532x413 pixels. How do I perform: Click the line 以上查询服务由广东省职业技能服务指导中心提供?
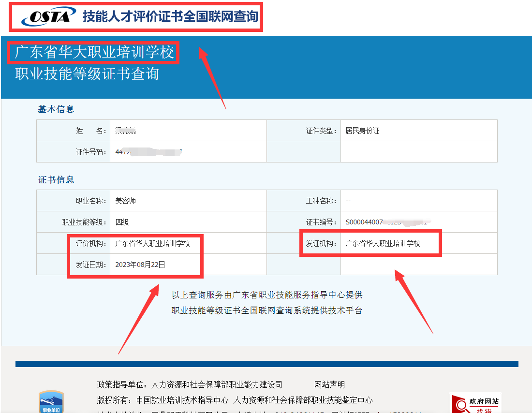point(267,295)
